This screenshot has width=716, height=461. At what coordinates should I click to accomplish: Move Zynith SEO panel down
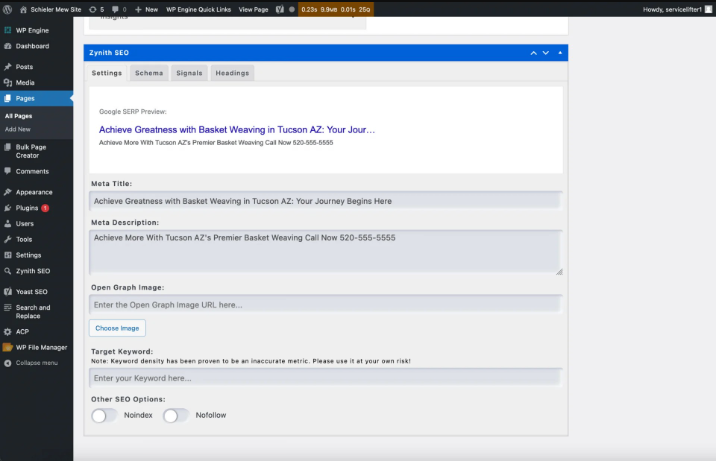point(546,52)
